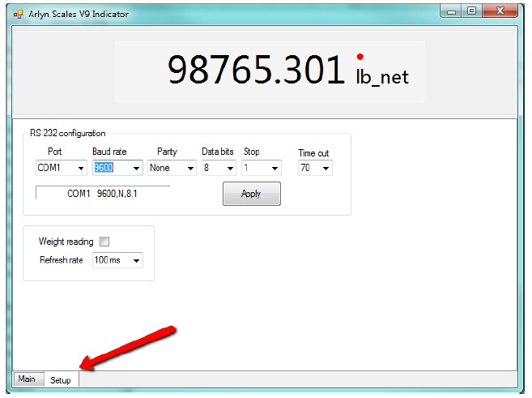Click the Port column label
This screenshot has width=532, height=398.
(x=54, y=152)
